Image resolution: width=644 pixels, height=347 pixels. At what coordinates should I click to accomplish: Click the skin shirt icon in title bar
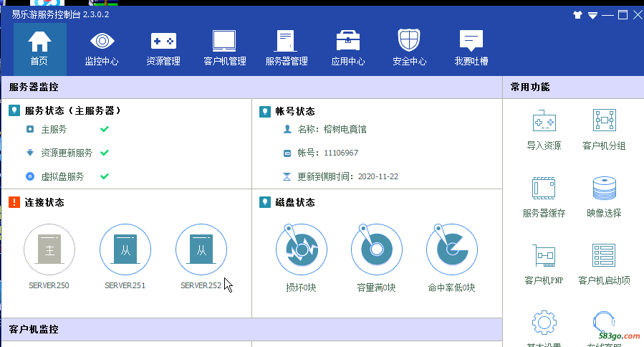pos(577,14)
